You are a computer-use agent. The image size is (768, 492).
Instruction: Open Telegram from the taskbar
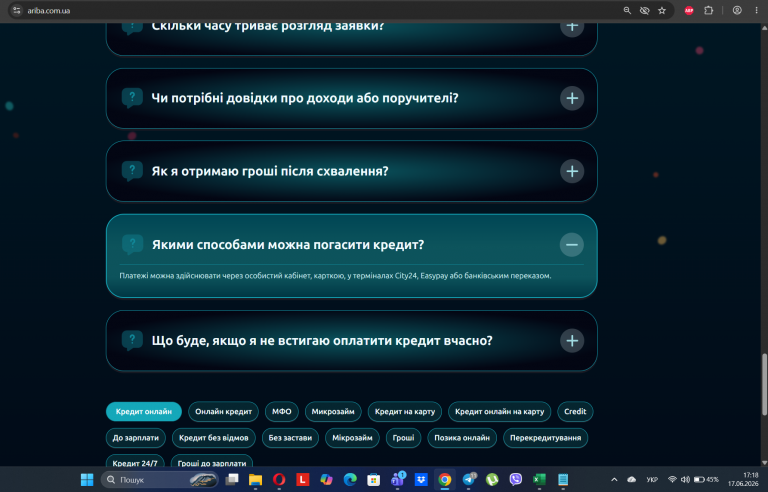pos(469,480)
